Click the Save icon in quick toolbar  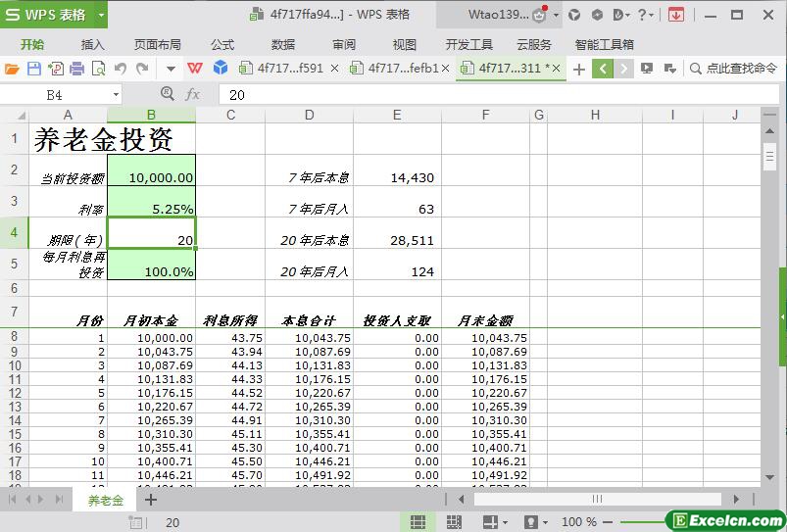point(34,69)
